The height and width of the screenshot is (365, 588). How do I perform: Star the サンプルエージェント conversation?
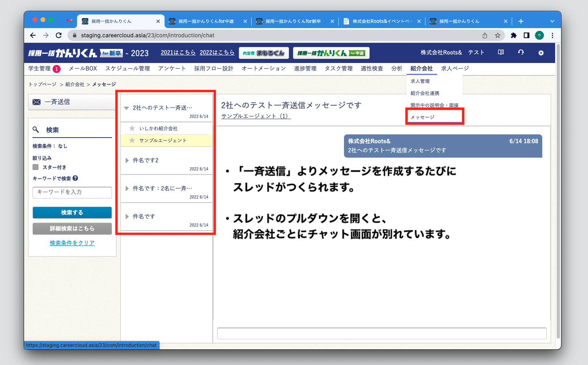click(x=132, y=140)
